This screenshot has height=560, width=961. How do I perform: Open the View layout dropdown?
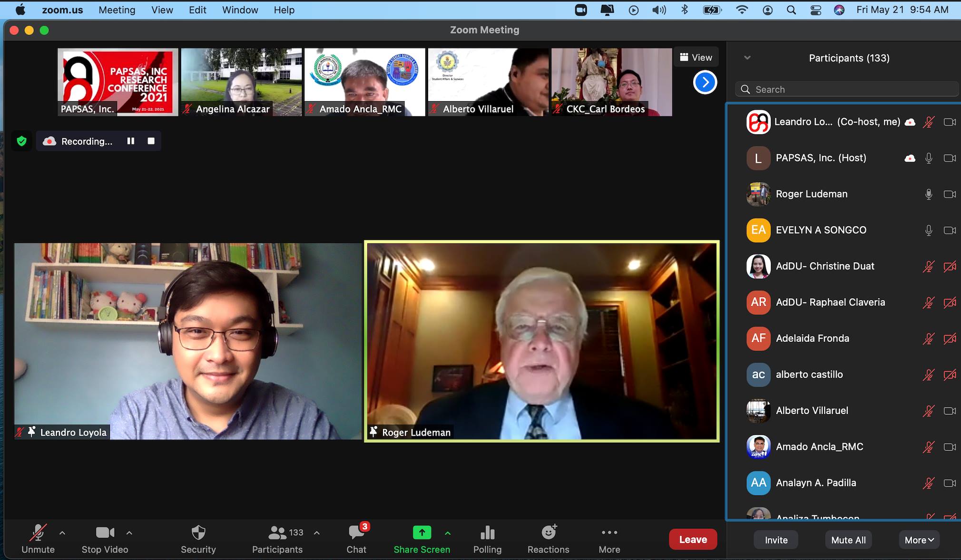[696, 58]
